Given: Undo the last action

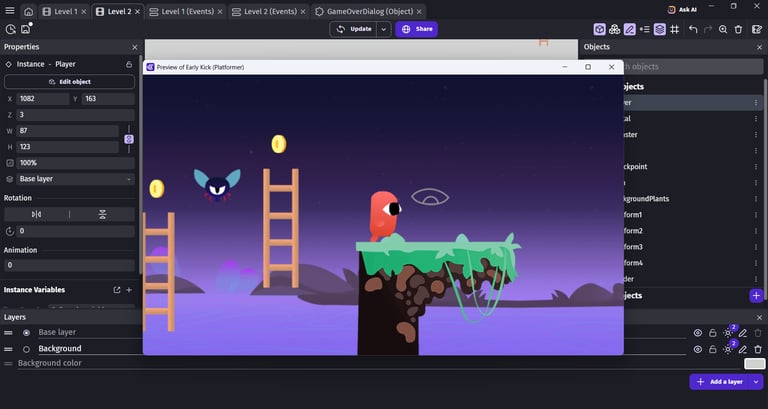Looking at the screenshot, I should [693, 29].
